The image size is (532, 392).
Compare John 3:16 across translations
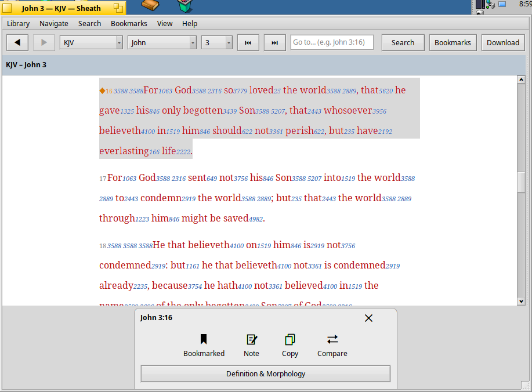coord(332,346)
